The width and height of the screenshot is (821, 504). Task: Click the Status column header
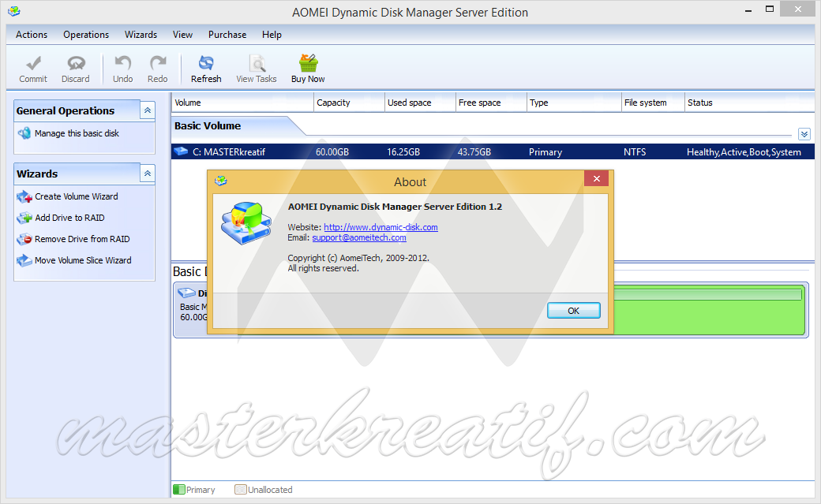tap(750, 103)
